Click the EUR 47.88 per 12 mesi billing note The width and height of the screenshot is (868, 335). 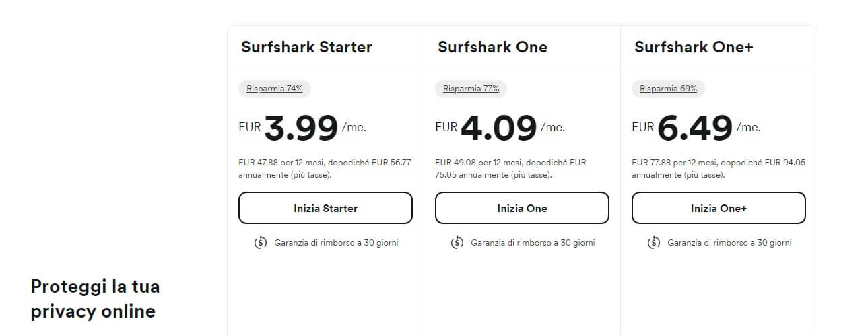tap(325, 168)
